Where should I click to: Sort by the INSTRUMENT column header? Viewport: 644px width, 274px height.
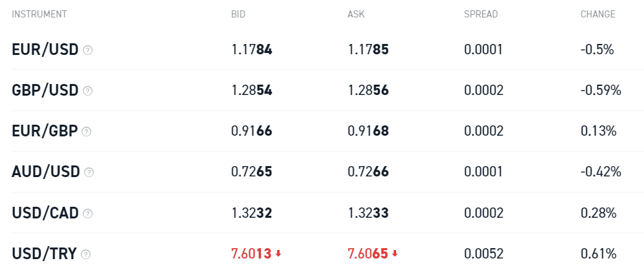(x=39, y=14)
